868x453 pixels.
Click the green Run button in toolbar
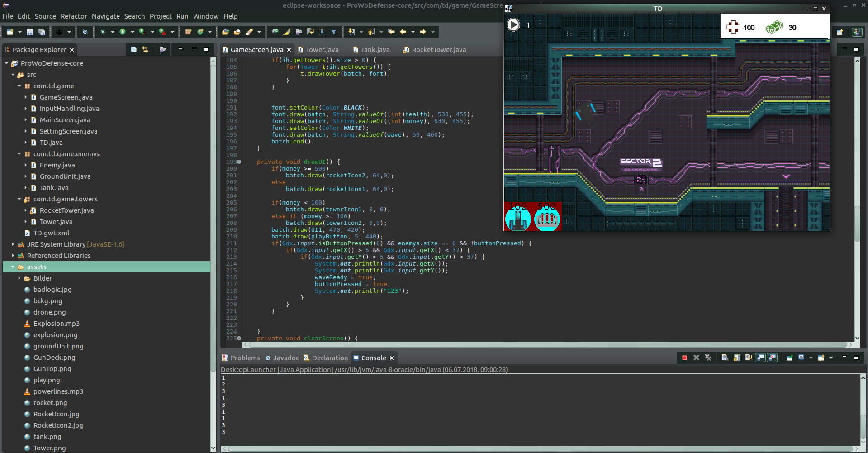click(x=123, y=32)
